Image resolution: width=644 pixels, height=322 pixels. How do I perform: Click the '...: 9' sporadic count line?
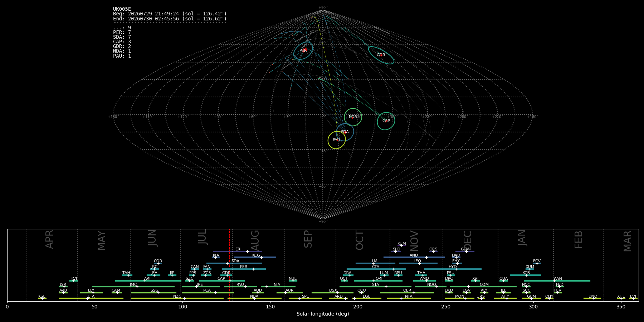click(122, 28)
